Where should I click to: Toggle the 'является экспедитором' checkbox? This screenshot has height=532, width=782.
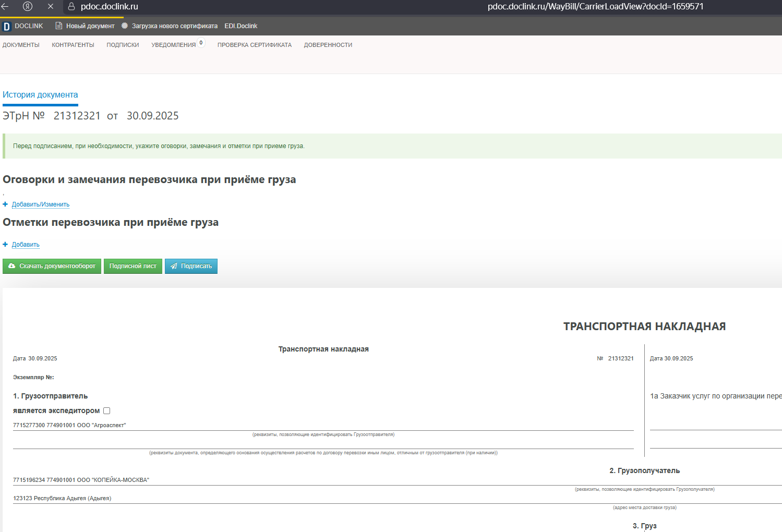tap(107, 411)
